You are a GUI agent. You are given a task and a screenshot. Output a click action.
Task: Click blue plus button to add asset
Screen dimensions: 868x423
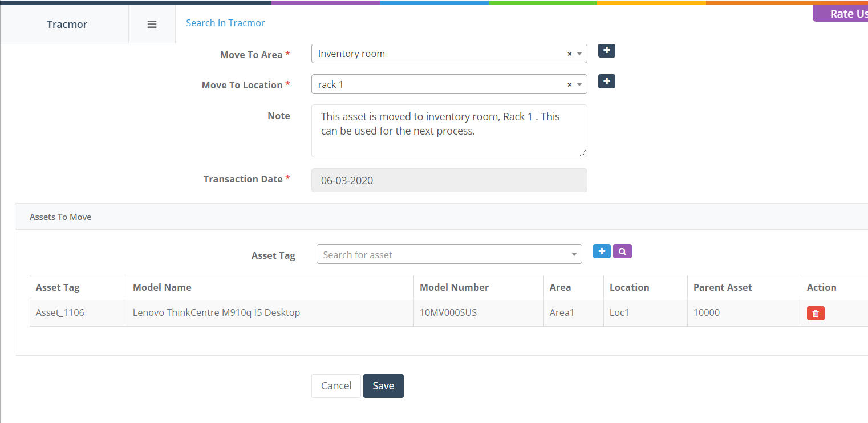602,251
